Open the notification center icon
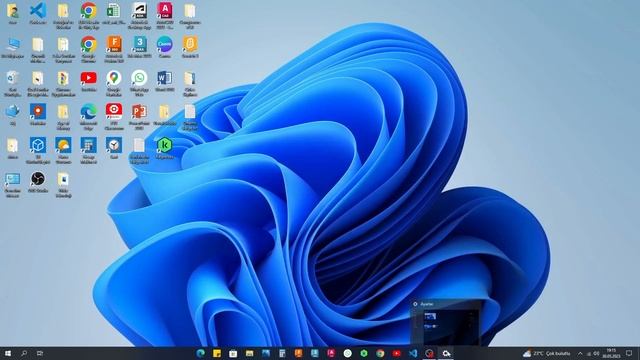 tap(629, 353)
